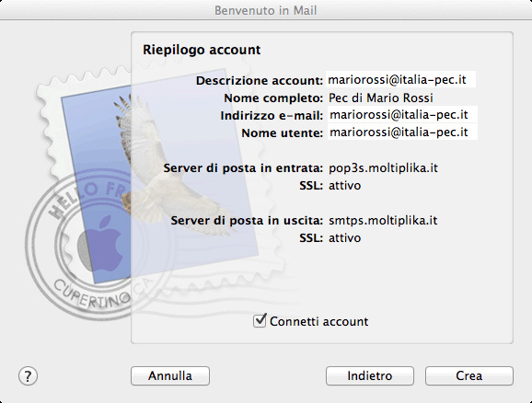Viewport: 532px width, 403px height.
Task: Click the Indirizzo e-mail value field
Action: [402, 115]
